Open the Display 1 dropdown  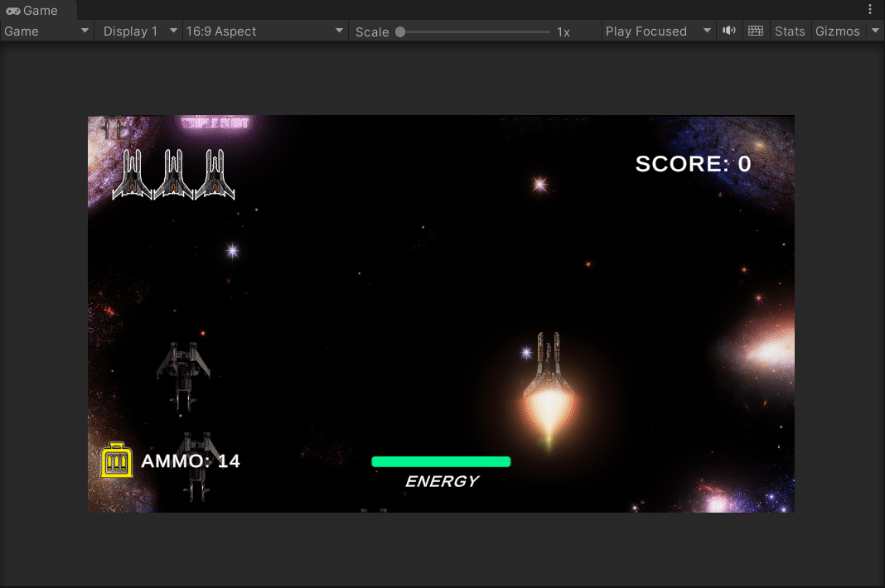click(138, 31)
